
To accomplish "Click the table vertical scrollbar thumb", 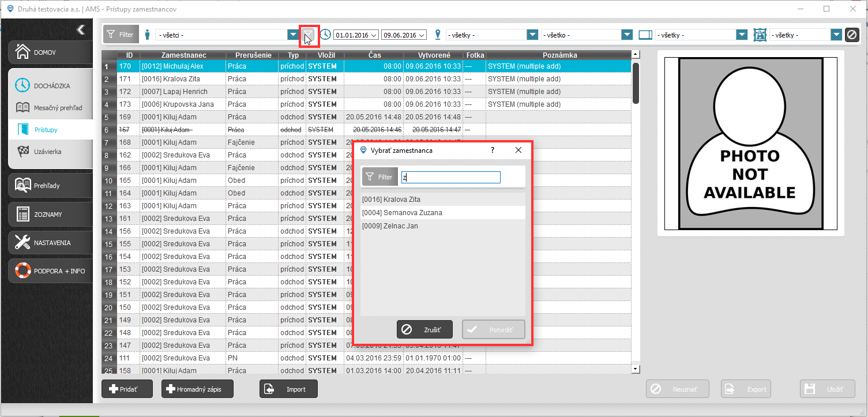I will pos(636,83).
